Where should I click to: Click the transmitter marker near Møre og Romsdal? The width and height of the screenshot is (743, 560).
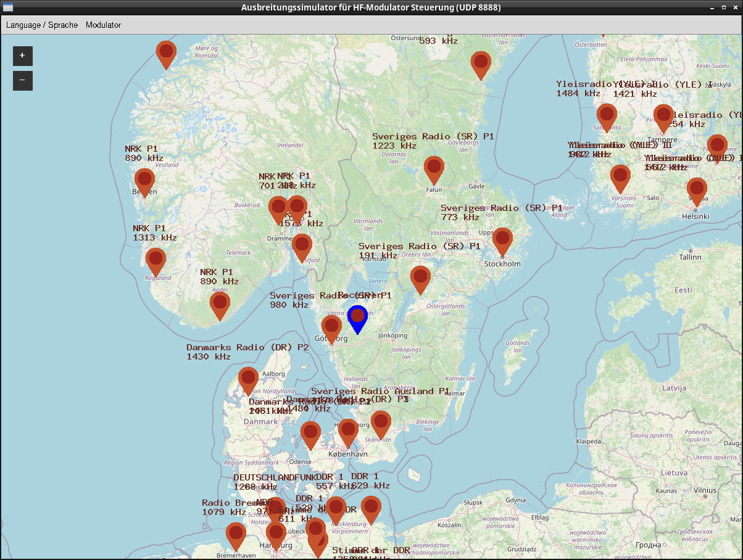[166, 56]
